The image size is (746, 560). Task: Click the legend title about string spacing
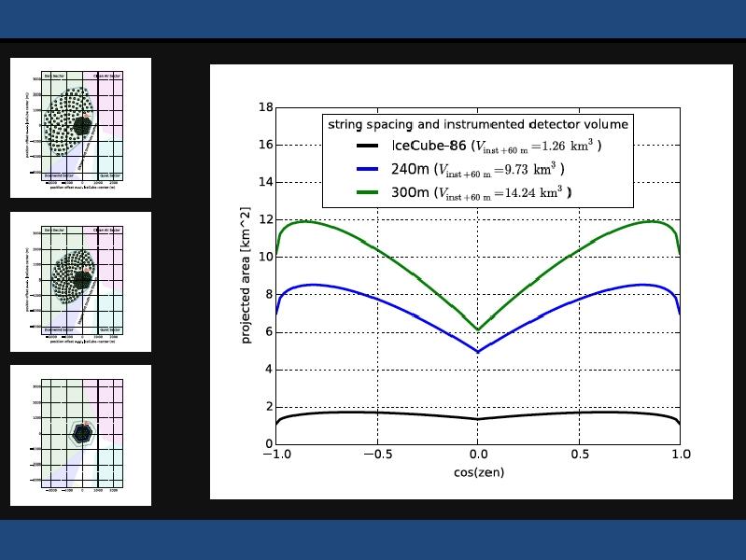[x=477, y=124]
